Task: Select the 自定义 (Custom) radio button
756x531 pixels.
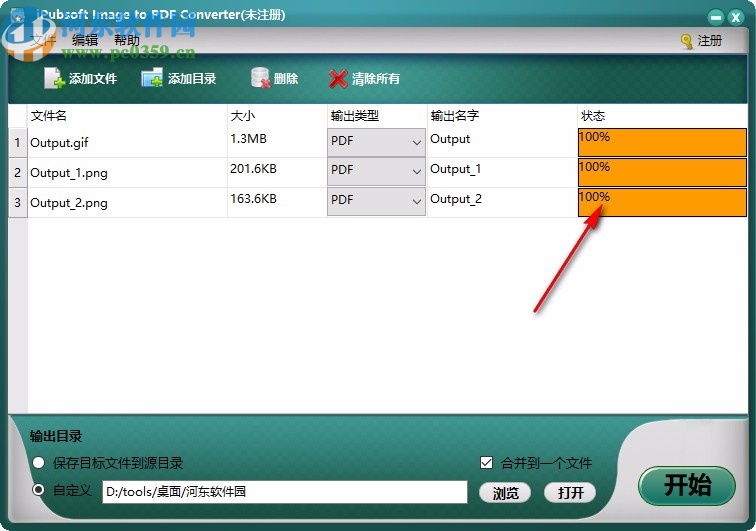Action: [x=39, y=490]
